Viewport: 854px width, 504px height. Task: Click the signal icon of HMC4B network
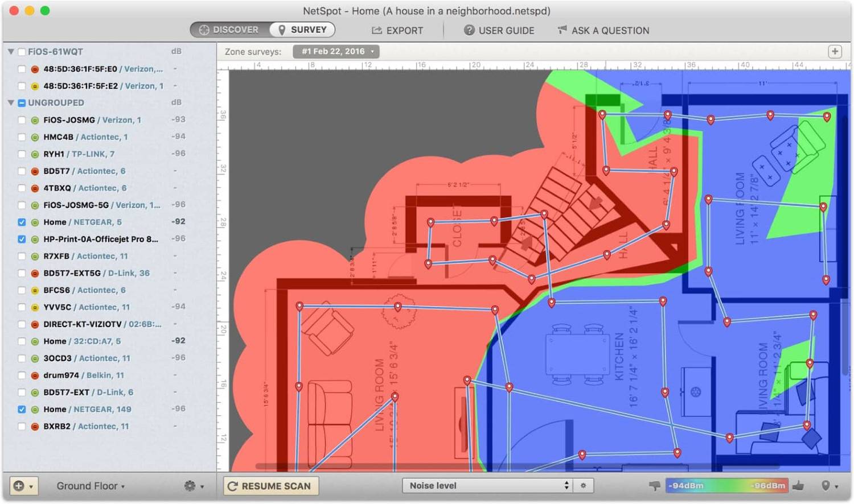(x=35, y=137)
